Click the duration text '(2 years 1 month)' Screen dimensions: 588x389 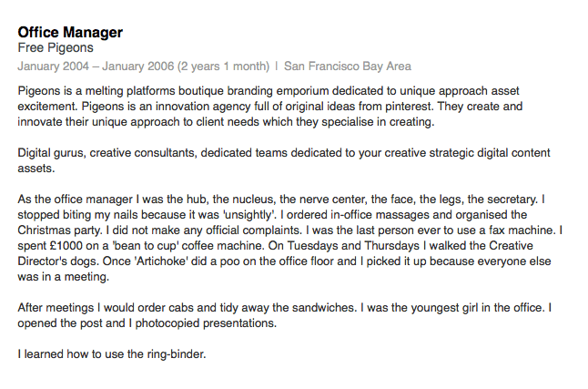pos(223,66)
